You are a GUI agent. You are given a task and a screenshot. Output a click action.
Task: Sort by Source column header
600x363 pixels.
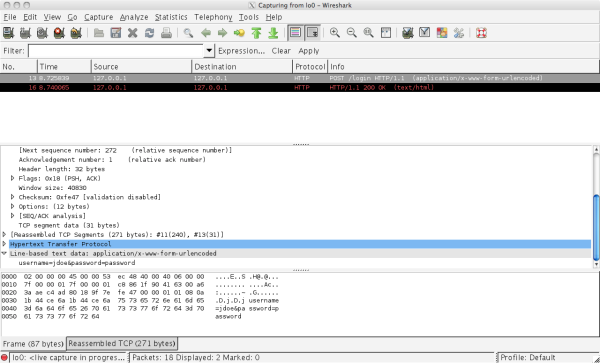point(142,67)
